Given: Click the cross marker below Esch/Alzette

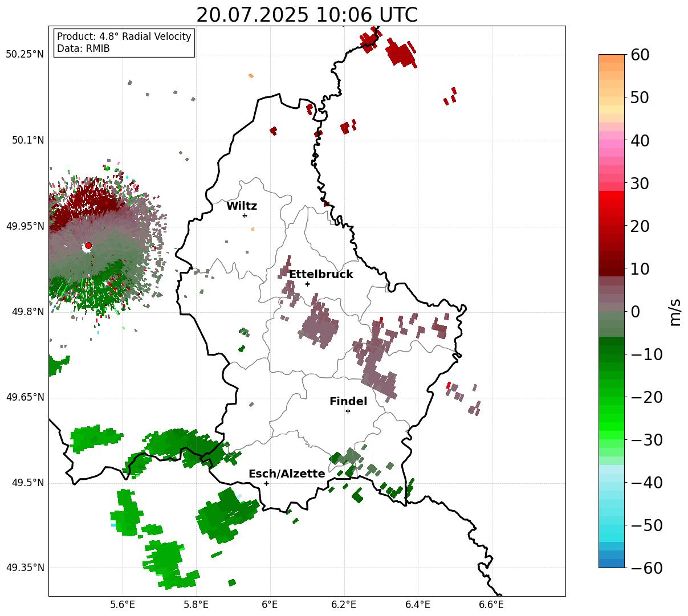Looking at the screenshot, I should (266, 483).
